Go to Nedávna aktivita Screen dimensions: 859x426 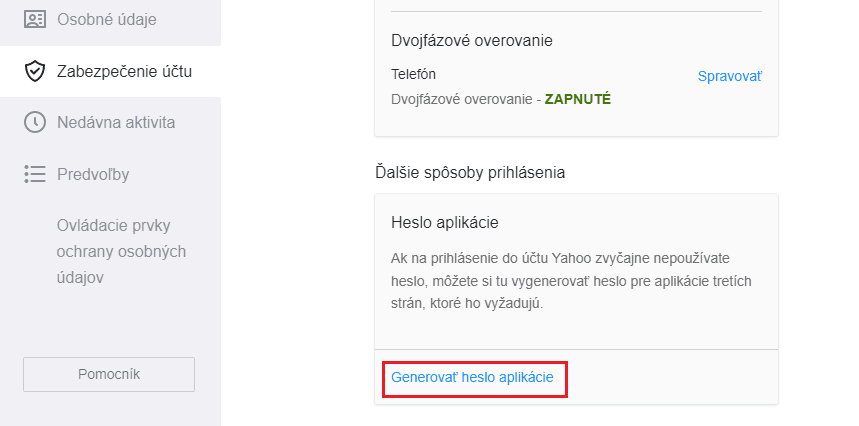116,123
